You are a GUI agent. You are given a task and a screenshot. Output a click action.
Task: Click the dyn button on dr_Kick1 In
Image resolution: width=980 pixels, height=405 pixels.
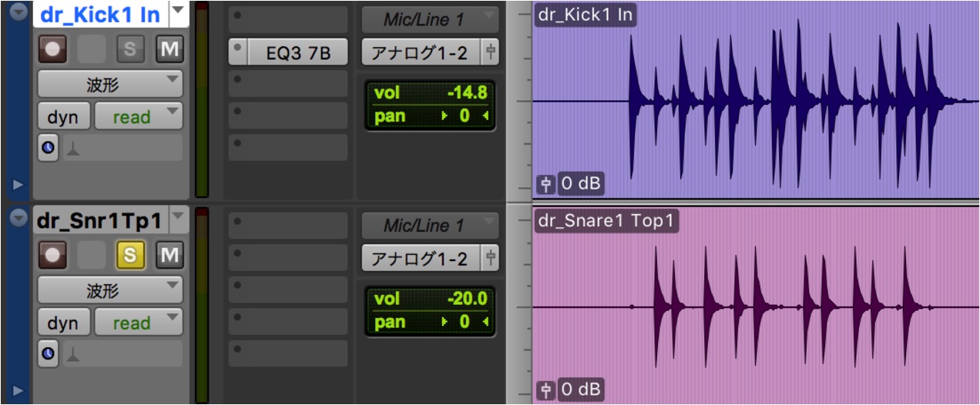63,117
